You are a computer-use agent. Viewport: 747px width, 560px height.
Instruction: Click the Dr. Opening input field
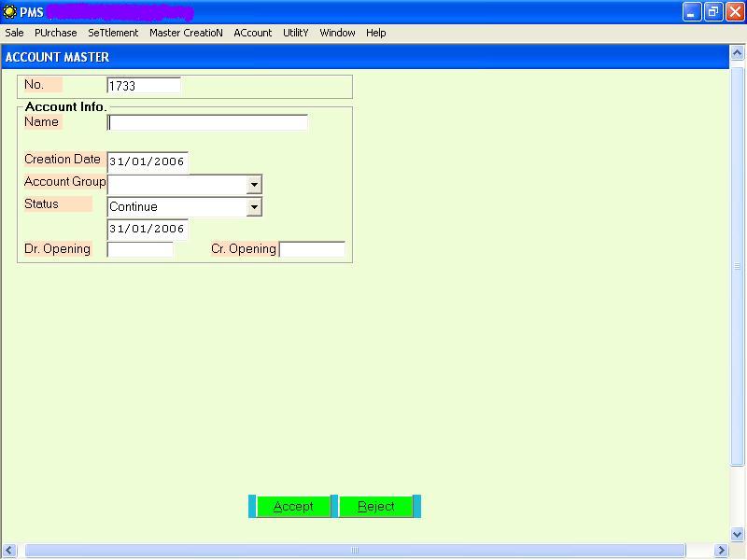140,249
